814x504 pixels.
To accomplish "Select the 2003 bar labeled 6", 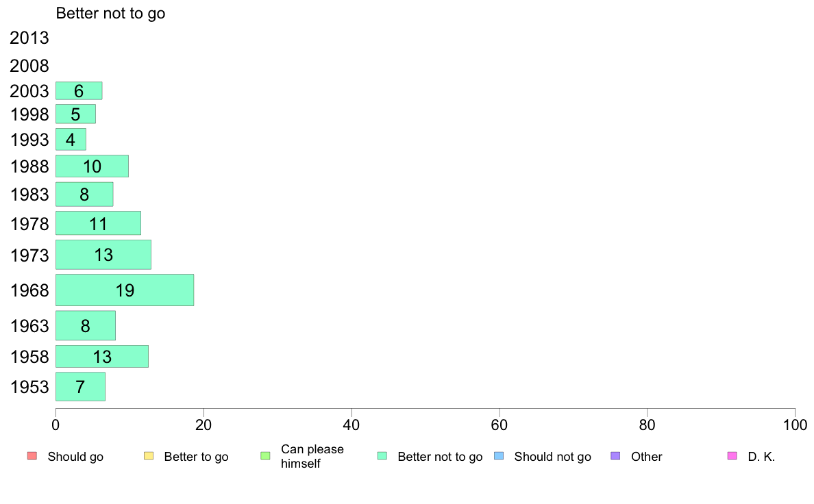I will (79, 91).
